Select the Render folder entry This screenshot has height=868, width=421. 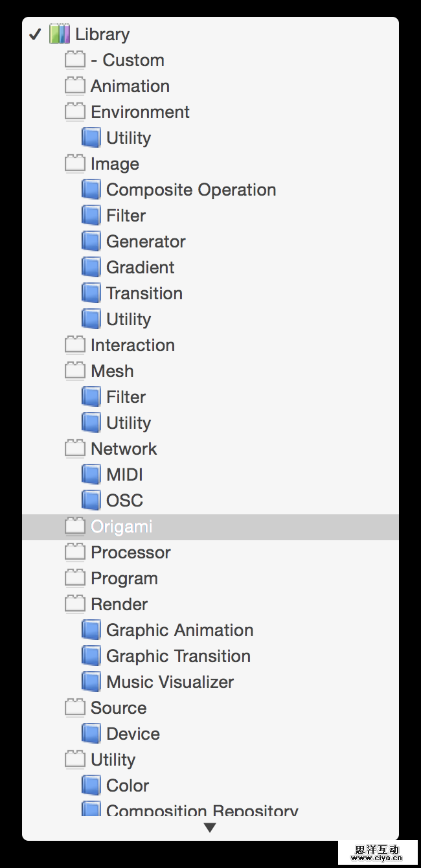[x=119, y=604]
